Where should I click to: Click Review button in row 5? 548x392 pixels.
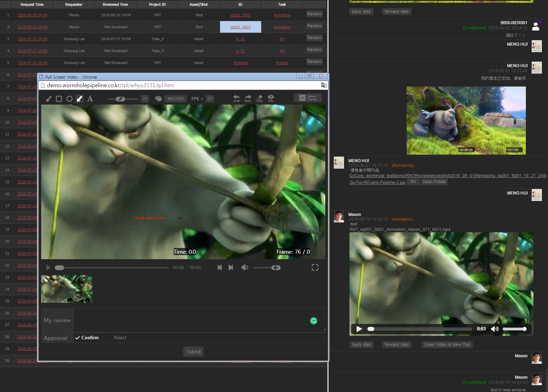click(314, 62)
